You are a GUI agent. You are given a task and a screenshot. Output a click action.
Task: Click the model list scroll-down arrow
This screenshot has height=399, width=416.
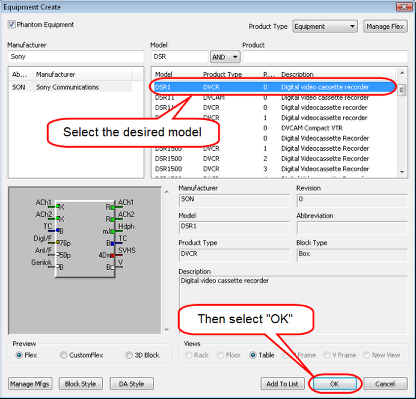(x=402, y=172)
